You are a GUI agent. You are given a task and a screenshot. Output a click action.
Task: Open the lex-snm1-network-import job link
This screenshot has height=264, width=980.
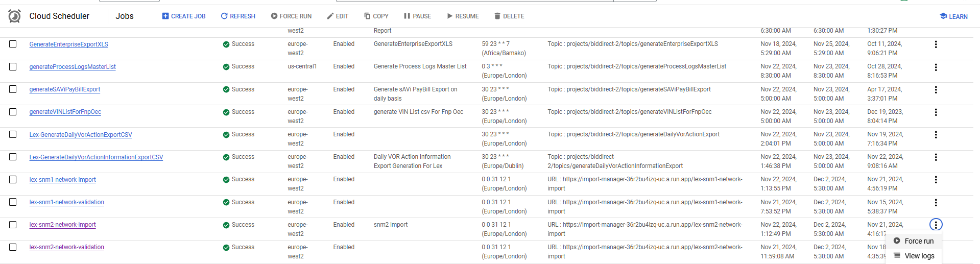pyautogui.click(x=62, y=180)
